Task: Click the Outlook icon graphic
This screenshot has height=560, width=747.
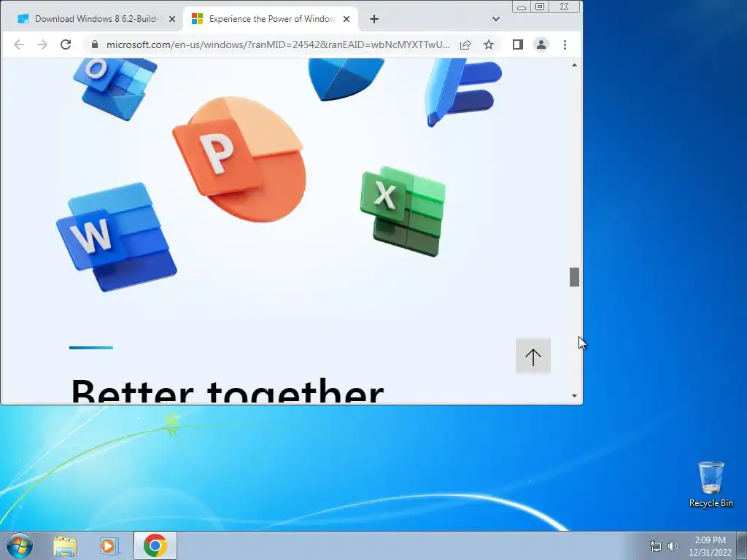Action: click(x=115, y=88)
